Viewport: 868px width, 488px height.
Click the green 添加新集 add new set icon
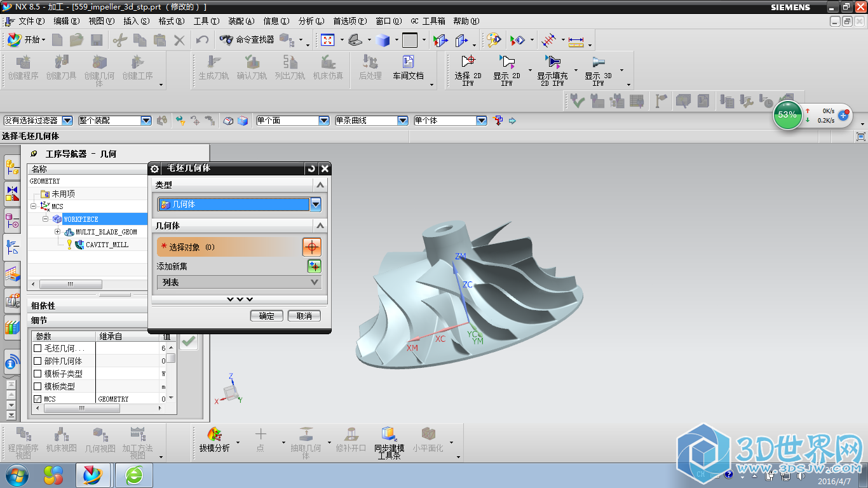pyautogui.click(x=315, y=266)
